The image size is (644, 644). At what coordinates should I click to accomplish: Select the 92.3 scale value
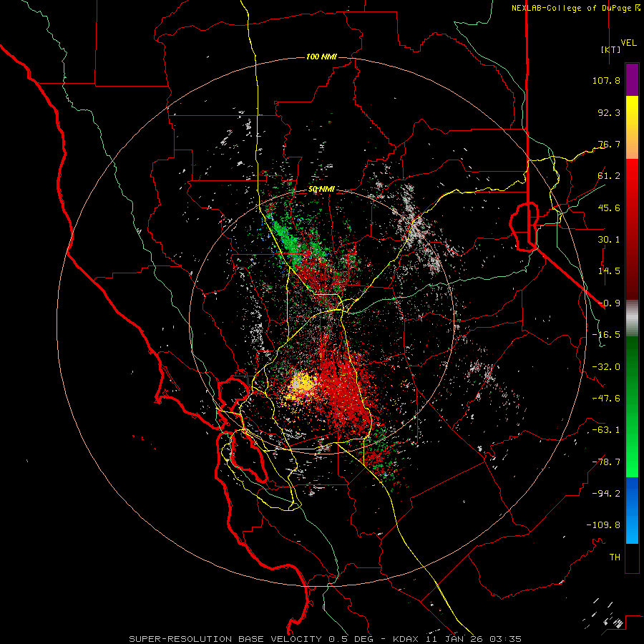pos(609,112)
